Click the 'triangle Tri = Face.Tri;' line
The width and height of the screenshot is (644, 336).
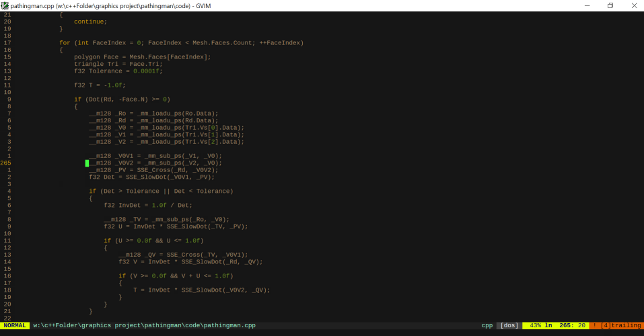coord(118,64)
